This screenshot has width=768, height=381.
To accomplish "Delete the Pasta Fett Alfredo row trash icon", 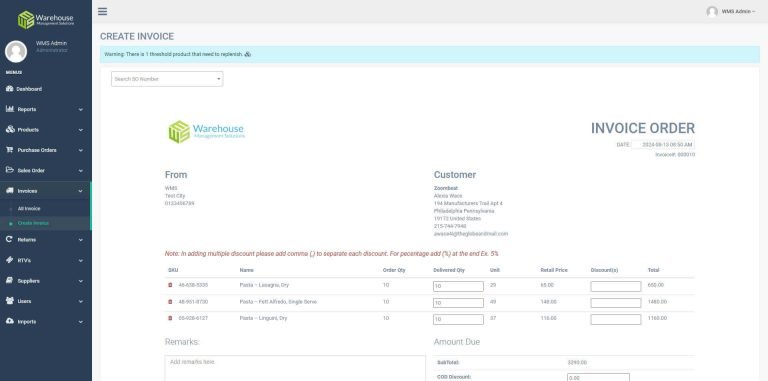I will tap(170, 302).
